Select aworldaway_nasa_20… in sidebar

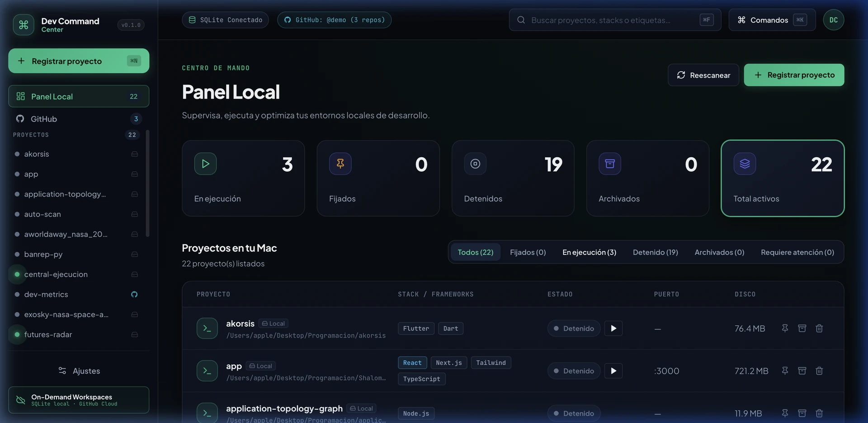click(77, 234)
